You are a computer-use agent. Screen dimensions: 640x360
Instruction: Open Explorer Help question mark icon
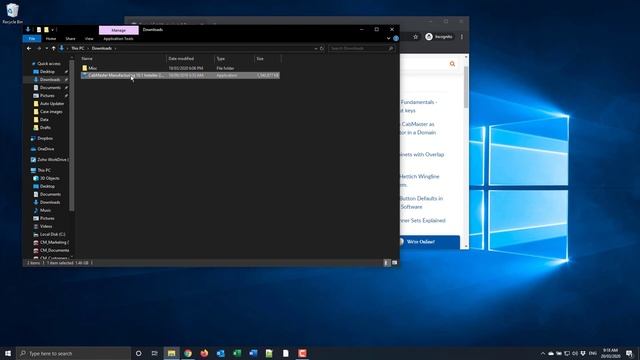click(x=396, y=38)
